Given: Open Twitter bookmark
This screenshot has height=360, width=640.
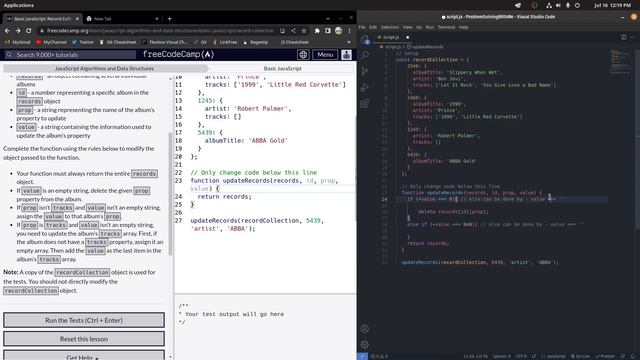Looking at the screenshot, I should 82,42.
